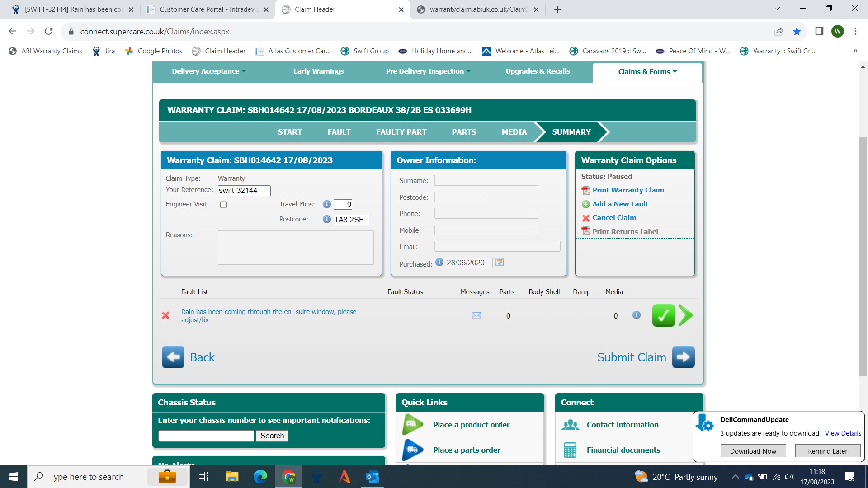Open the Purchased date calendar picker
868x488 pixels.
pos(500,263)
